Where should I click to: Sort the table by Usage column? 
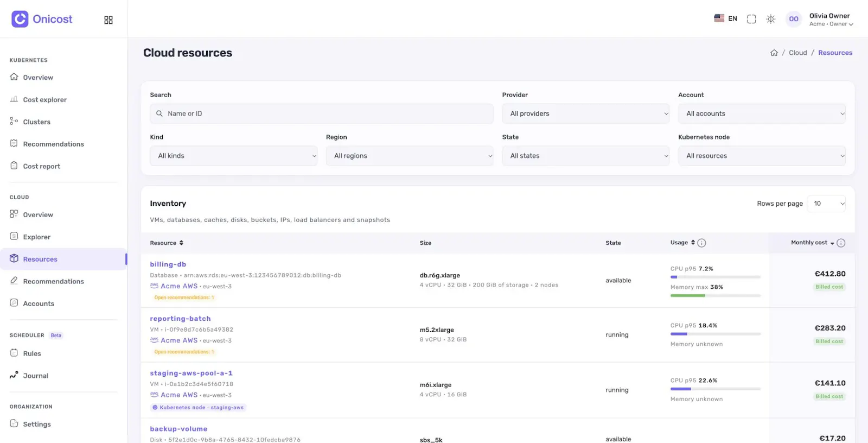(682, 243)
